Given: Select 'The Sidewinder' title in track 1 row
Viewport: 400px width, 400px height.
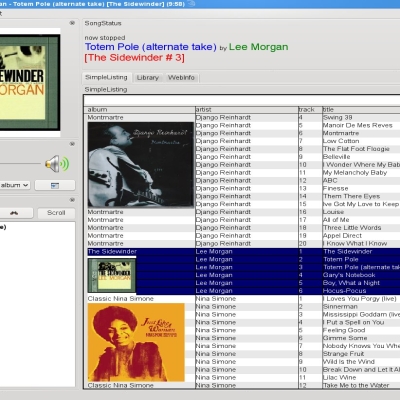Looking at the screenshot, I should tap(348, 252).
